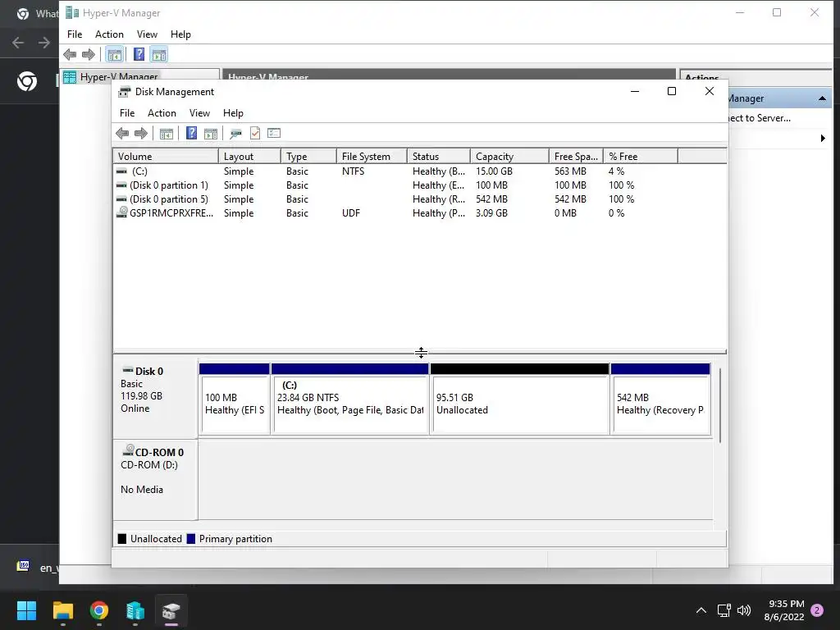Open Action menu in Disk Management
840x630 pixels.
coord(162,113)
